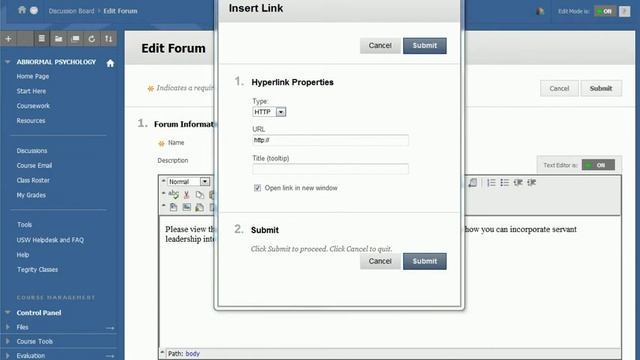640x360 pixels.
Task: Click the reorder arrows icon in the course menu toolbar
Action: coord(109,39)
